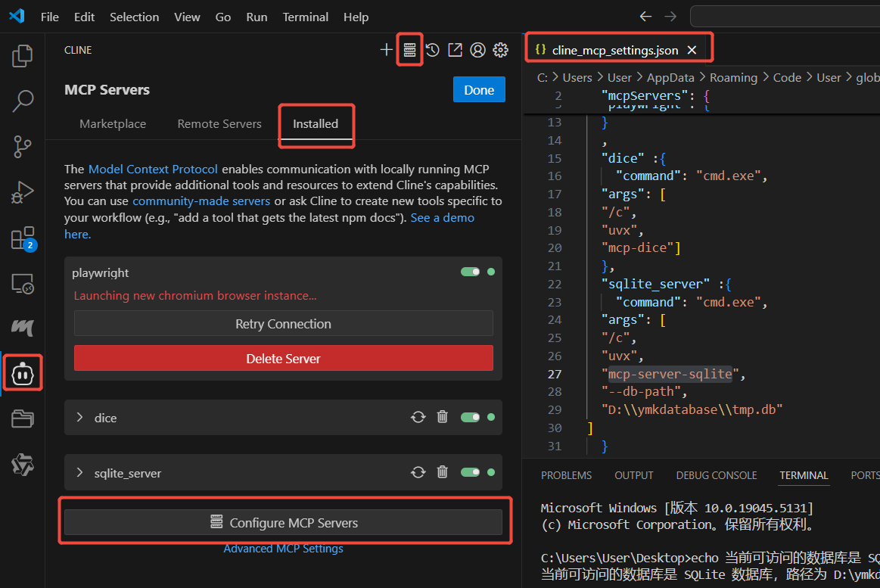Click the stylized M icon in activity bar
The width and height of the screenshot is (880, 588).
pyautogui.click(x=23, y=327)
